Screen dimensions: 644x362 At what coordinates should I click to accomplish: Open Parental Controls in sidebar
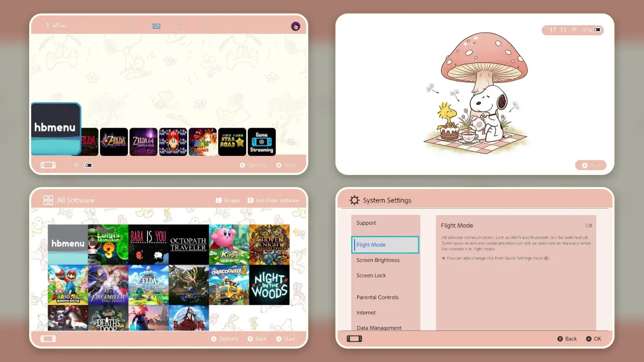click(377, 297)
